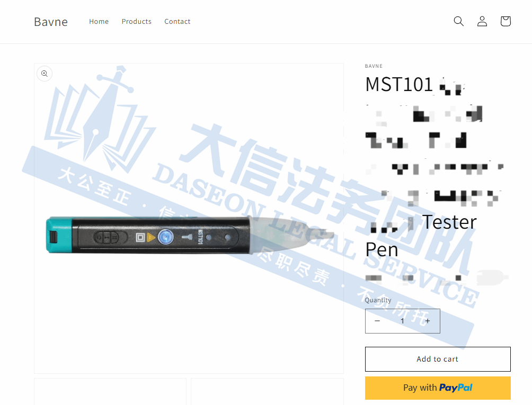Click the quantity number field
Image resolution: width=532 pixels, height=405 pixels.
402,321
